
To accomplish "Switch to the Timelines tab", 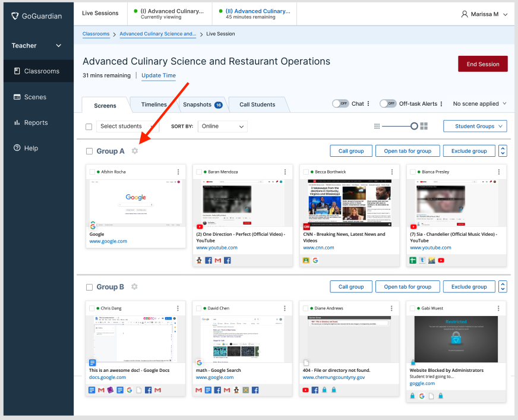I will 154,105.
